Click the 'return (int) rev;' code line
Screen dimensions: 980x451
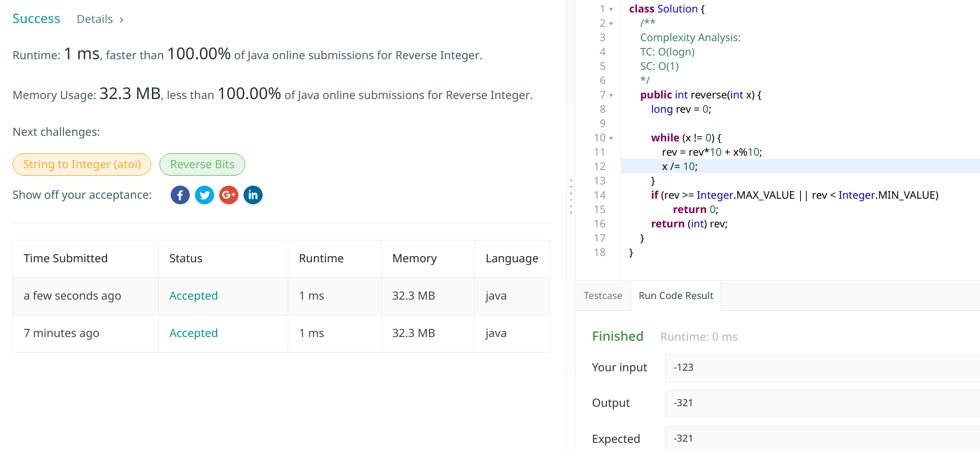689,224
